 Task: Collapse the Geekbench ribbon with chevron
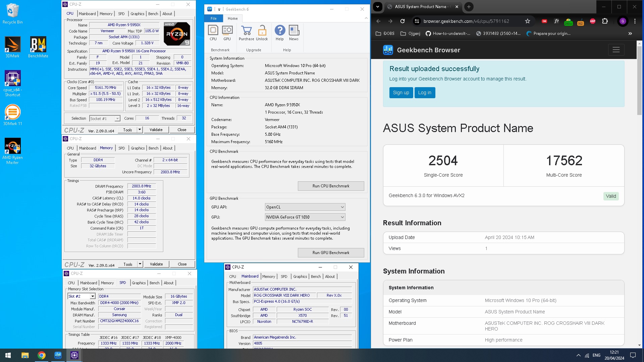[366, 18]
